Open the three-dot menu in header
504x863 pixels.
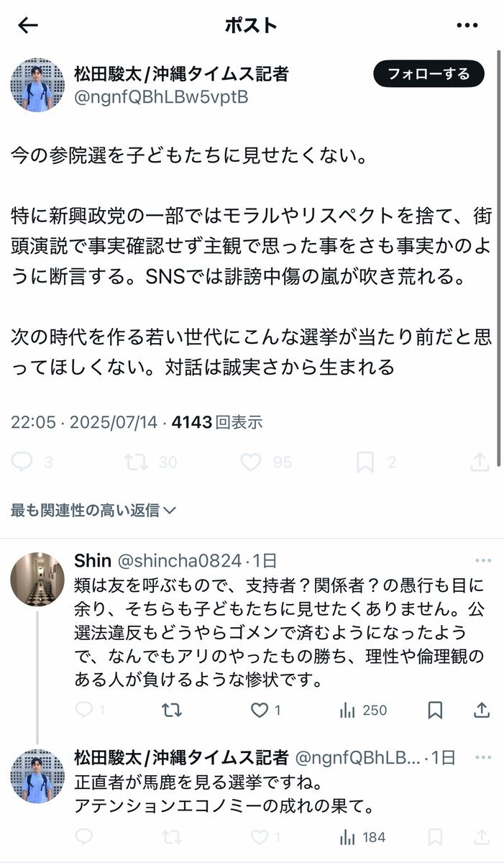[467, 25]
